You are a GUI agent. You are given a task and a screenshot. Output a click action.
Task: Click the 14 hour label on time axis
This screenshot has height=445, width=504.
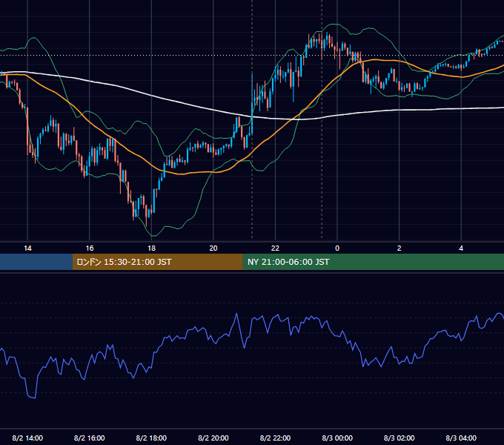coord(27,248)
